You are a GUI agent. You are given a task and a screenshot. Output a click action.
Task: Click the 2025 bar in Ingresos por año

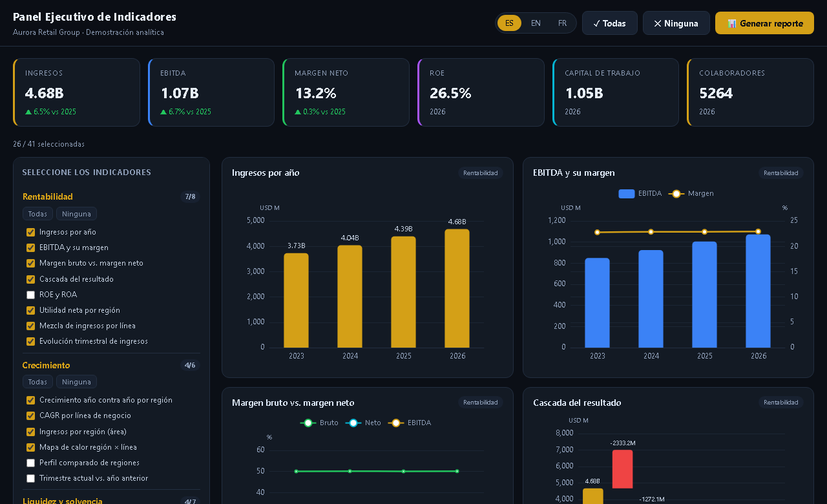tap(404, 292)
